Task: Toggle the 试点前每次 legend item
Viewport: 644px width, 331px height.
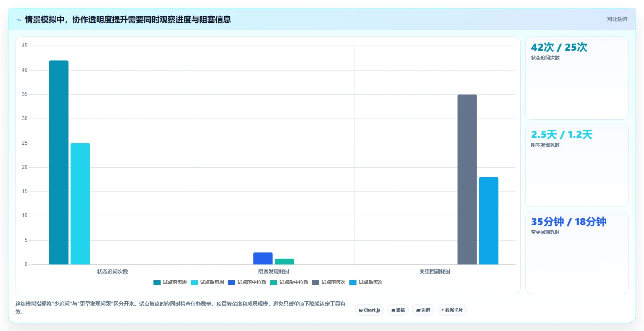Action: click(329, 282)
